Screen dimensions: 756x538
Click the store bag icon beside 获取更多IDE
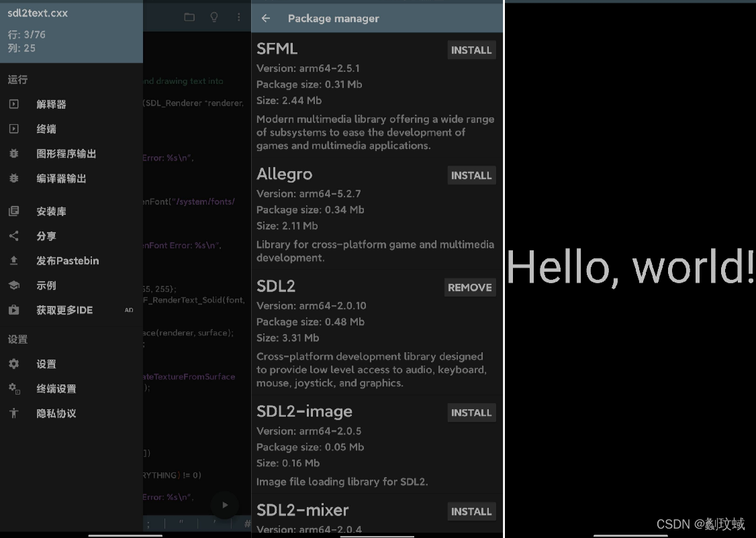[x=14, y=310]
